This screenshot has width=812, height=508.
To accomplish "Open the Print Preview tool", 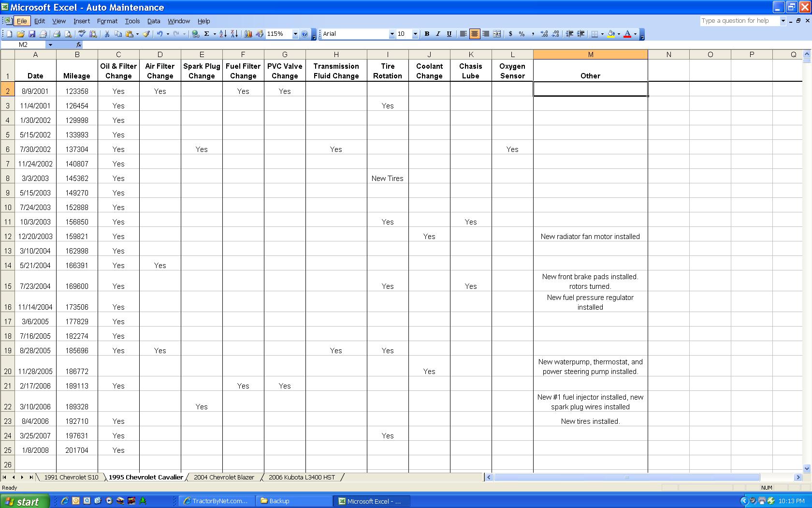I will (68, 34).
